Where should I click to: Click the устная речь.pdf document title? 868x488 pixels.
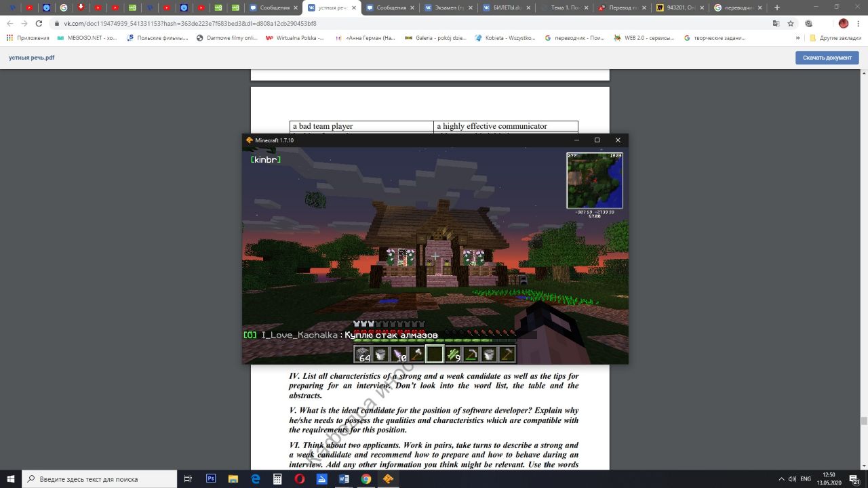point(31,58)
